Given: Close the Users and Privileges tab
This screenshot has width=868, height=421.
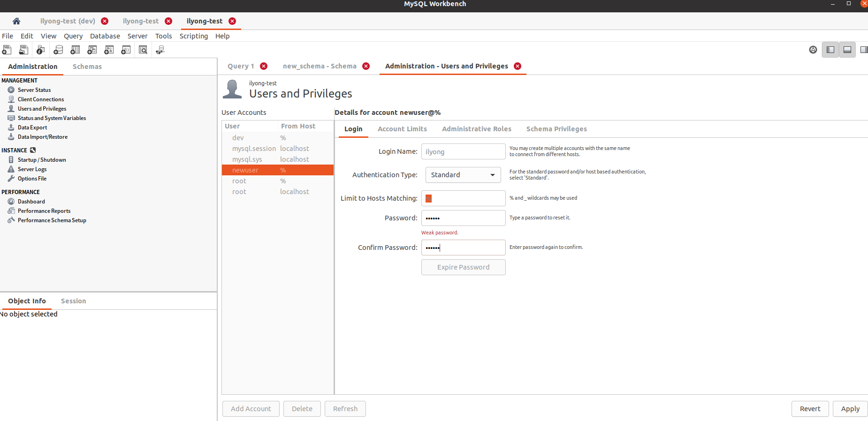Looking at the screenshot, I should [x=518, y=66].
